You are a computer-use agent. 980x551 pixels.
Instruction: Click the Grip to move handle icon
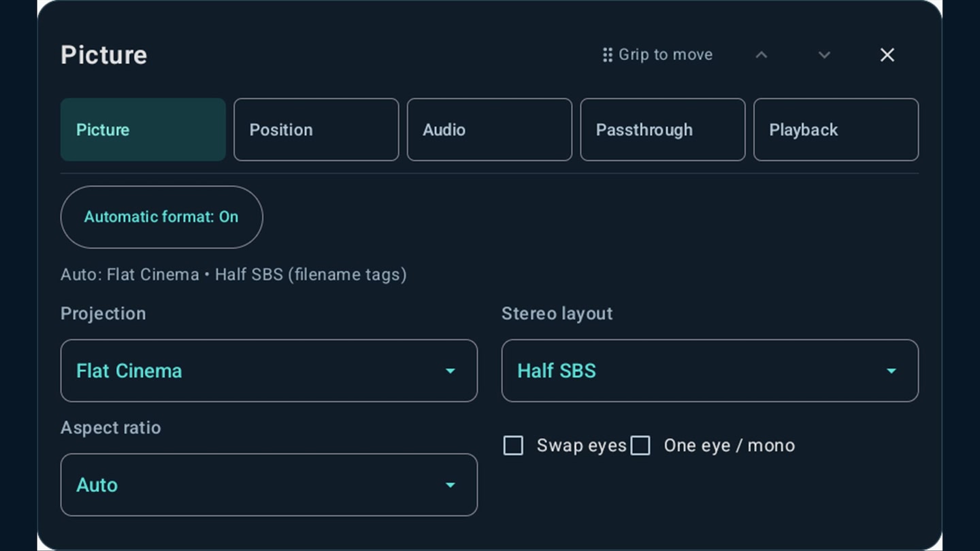tap(608, 55)
